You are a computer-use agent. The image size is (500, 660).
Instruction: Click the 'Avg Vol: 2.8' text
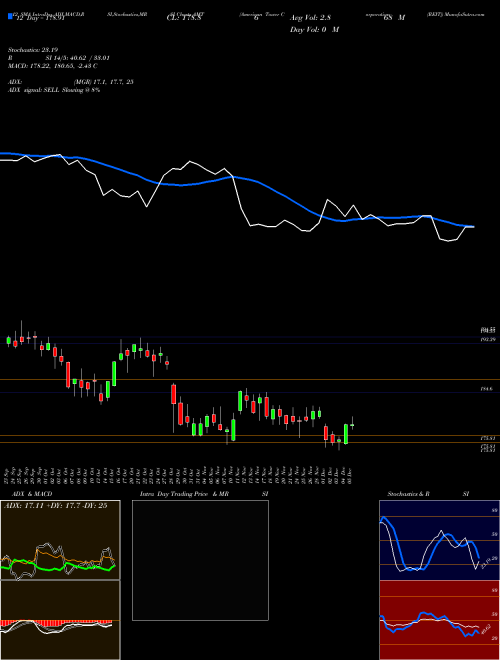(310, 18)
